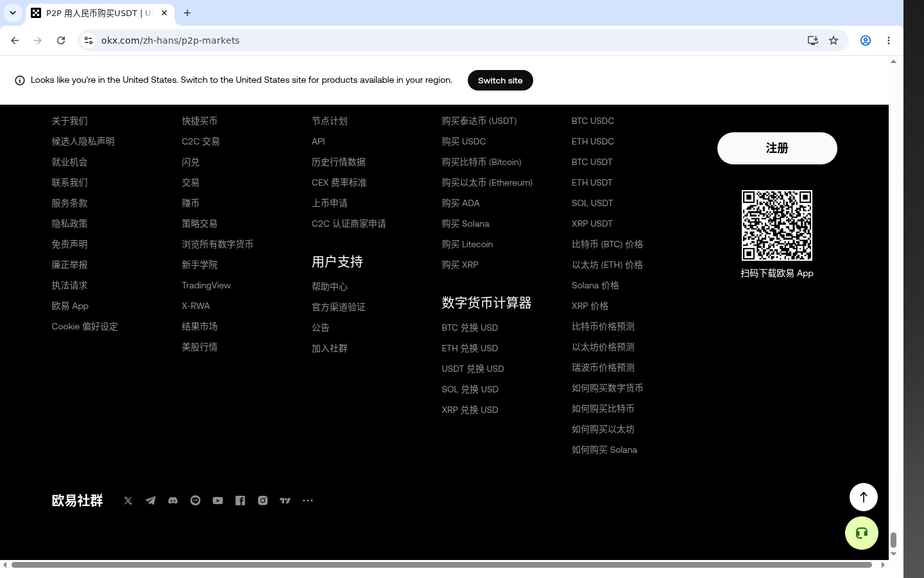Open the SOL USDT link
The height and width of the screenshot is (578, 924).
pos(592,203)
